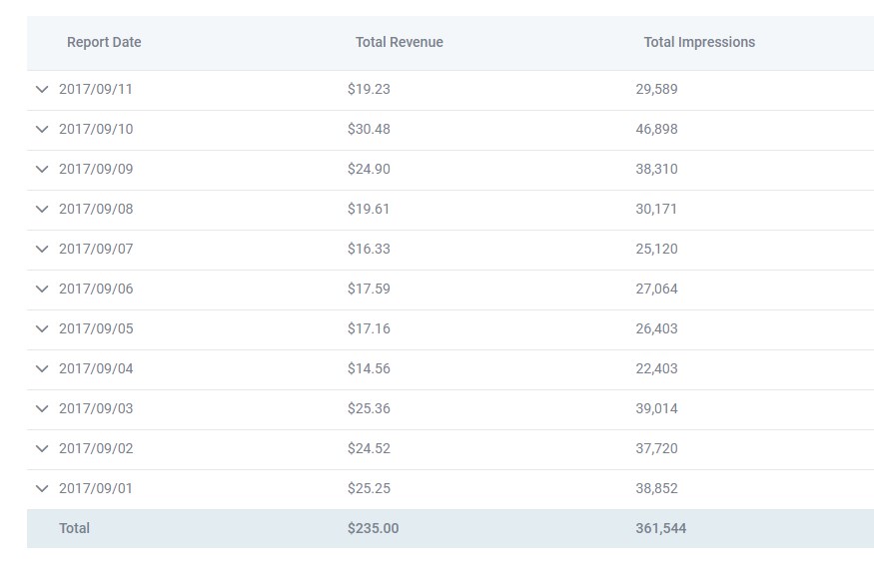The height and width of the screenshot is (588, 874).
Task: Expand the 2017/09/04 row chevron
Action: (x=42, y=368)
